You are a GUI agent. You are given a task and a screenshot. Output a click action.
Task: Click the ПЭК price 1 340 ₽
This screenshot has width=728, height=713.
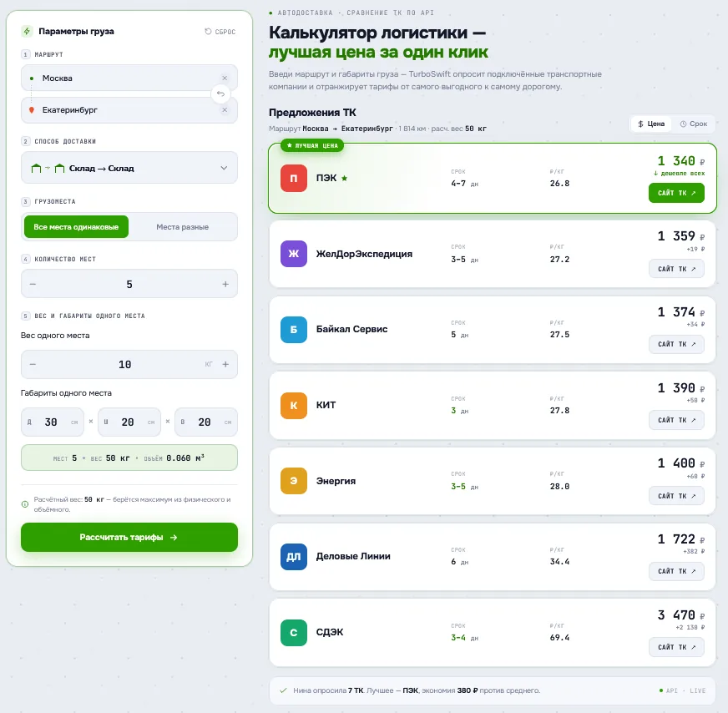click(681, 161)
